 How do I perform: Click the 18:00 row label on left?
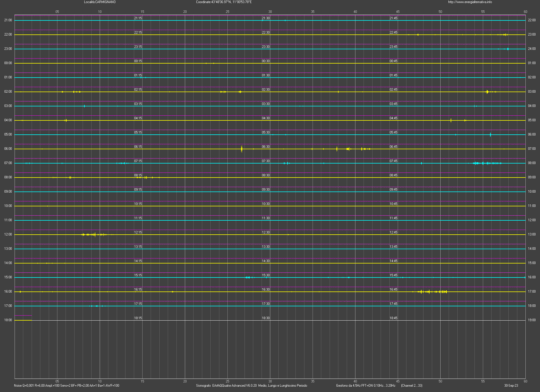[x=8, y=320]
